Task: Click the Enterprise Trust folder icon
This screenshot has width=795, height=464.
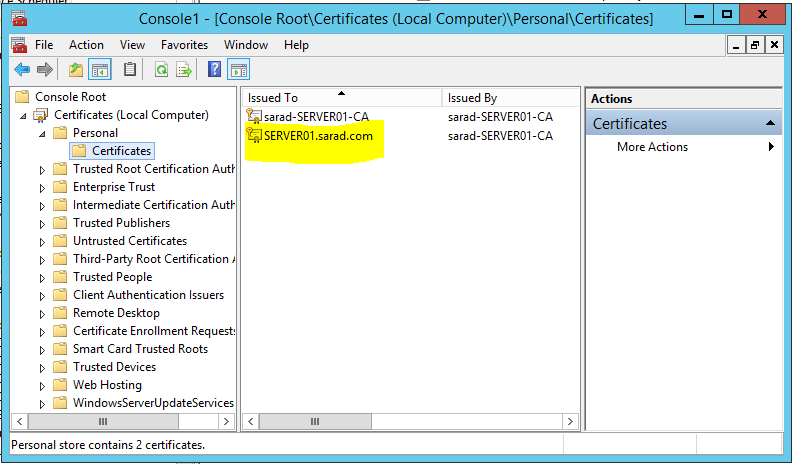Action: point(60,187)
